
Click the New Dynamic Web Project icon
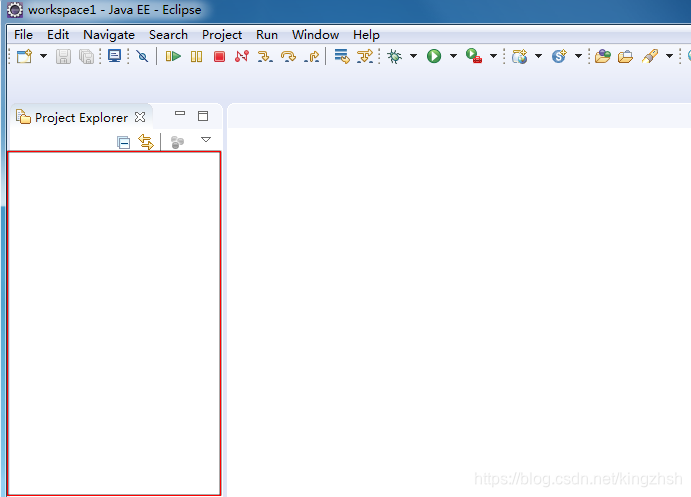coord(520,56)
